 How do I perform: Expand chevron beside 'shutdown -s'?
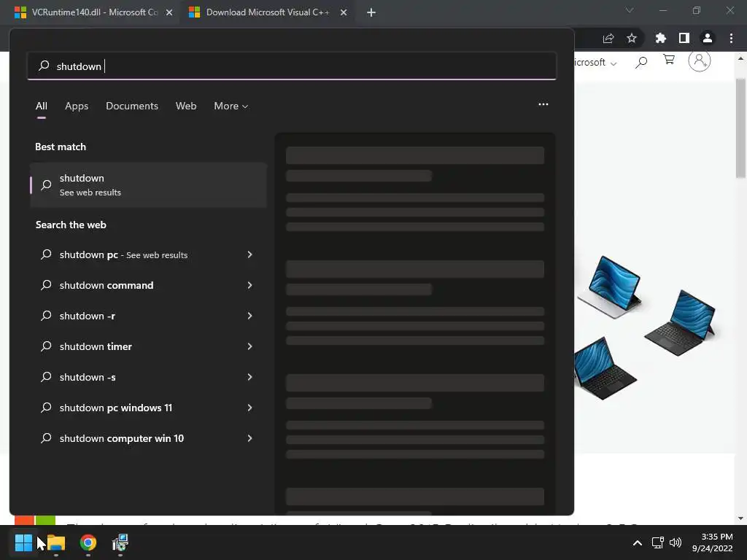coord(249,377)
